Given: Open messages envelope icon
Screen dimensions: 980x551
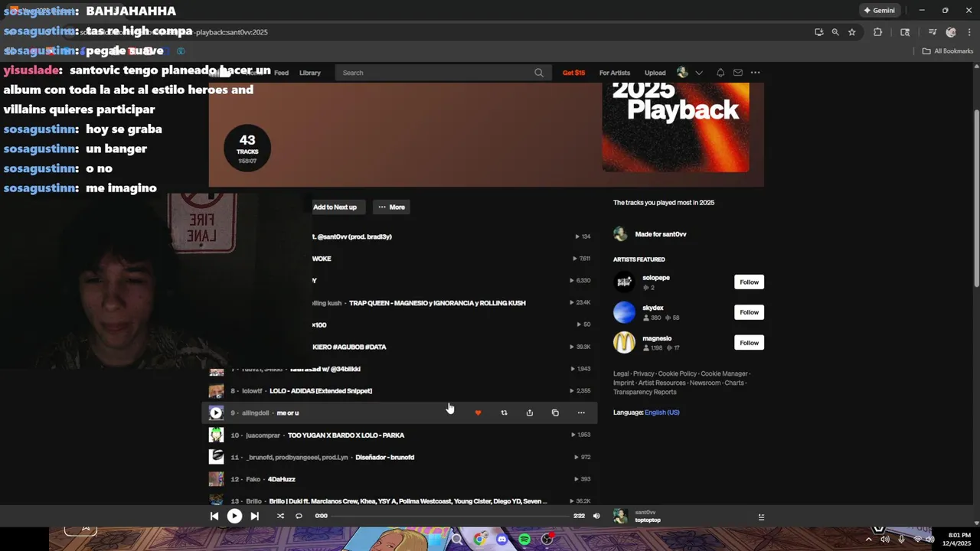Looking at the screenshot, I should click(x=738, y=73).
